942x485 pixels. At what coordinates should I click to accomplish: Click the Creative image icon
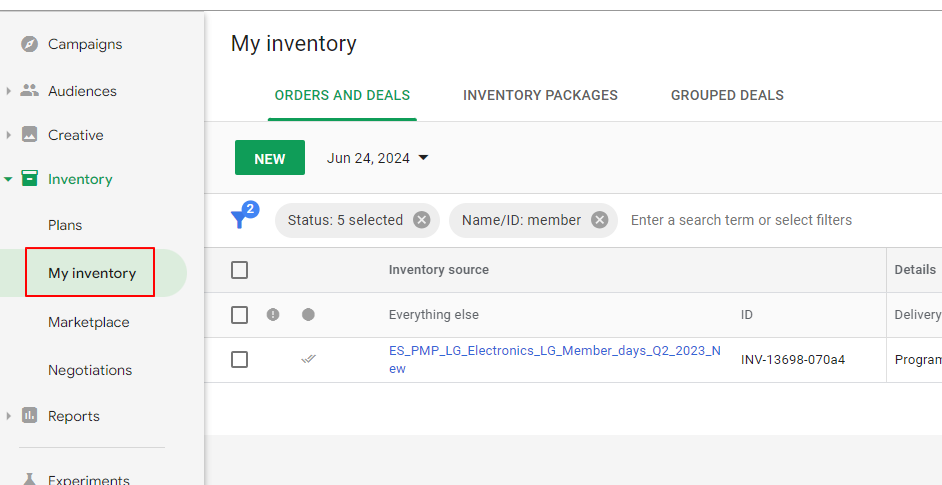click(30, 135)
